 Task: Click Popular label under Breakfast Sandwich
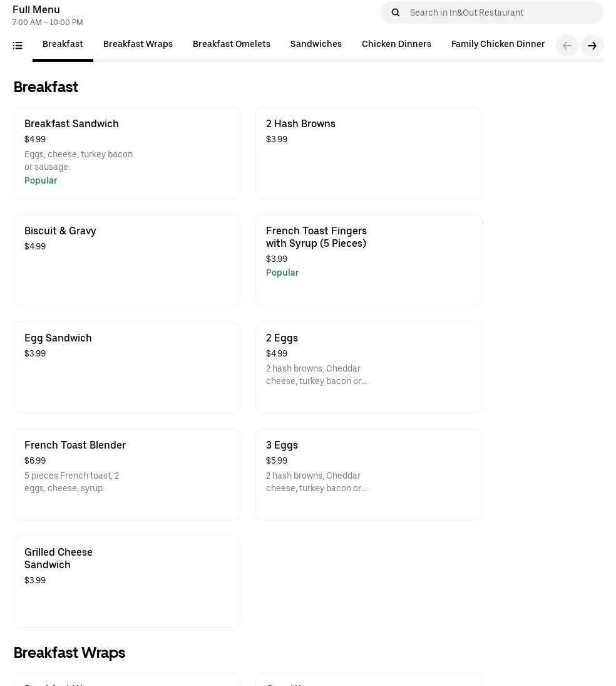coord(41,180)
